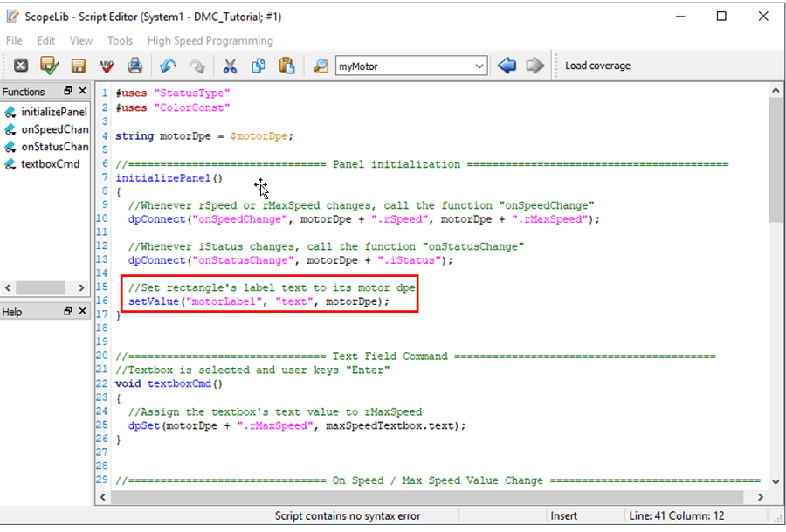
Task: Click the "//Whenever rSpeed or rMaxSpeed changes" comment
Action: 361,205
